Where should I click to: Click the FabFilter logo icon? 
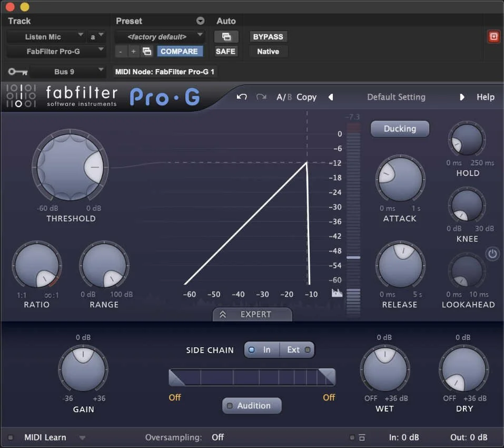(21, 95)
